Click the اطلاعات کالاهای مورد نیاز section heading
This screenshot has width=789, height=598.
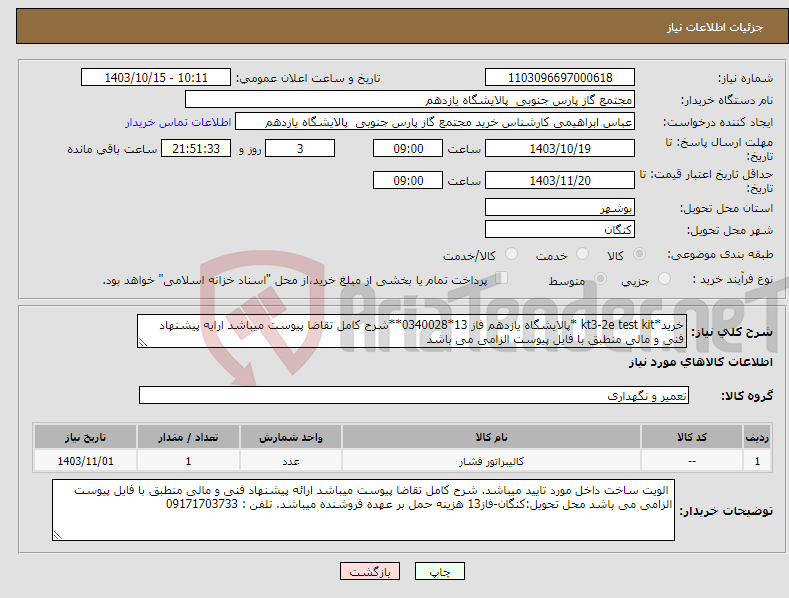(x=700, y=362)
